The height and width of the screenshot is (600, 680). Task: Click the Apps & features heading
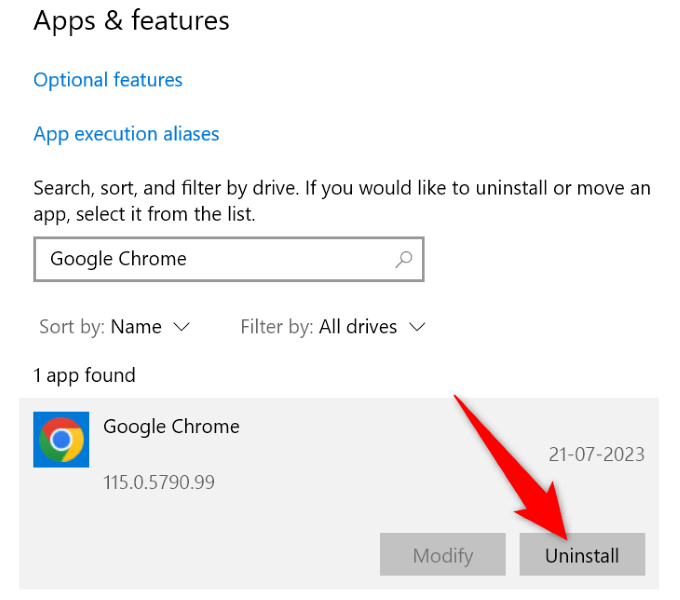(131, 21)
